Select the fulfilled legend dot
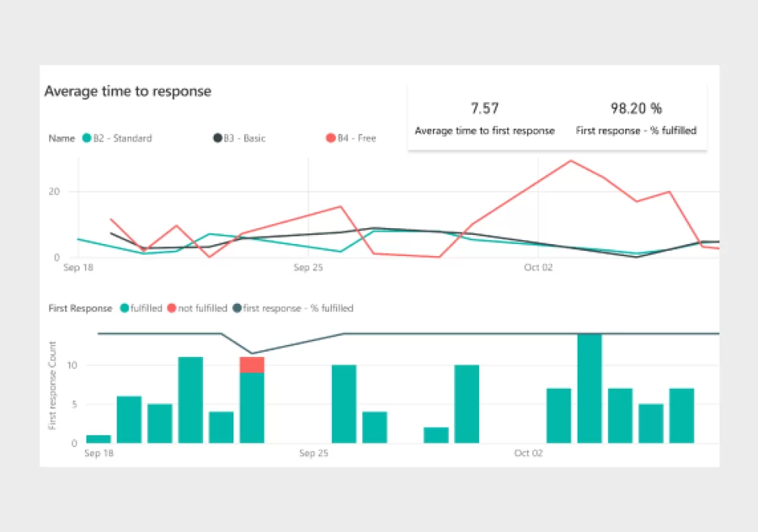This screenshot has height=532, width=758. coord(124,308)
